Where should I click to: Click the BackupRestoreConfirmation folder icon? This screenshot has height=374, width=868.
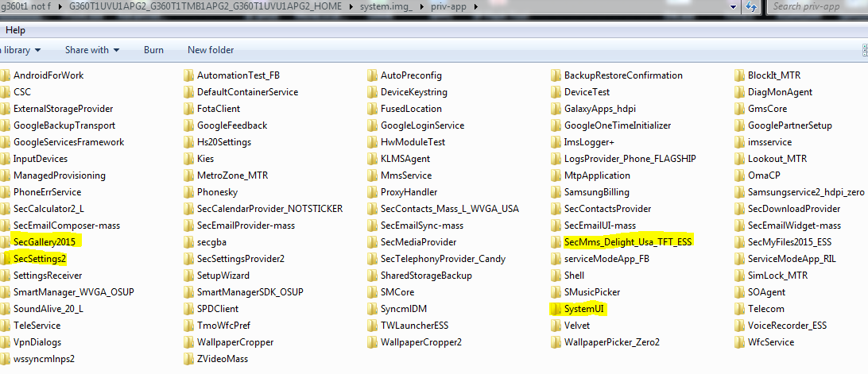556,75
